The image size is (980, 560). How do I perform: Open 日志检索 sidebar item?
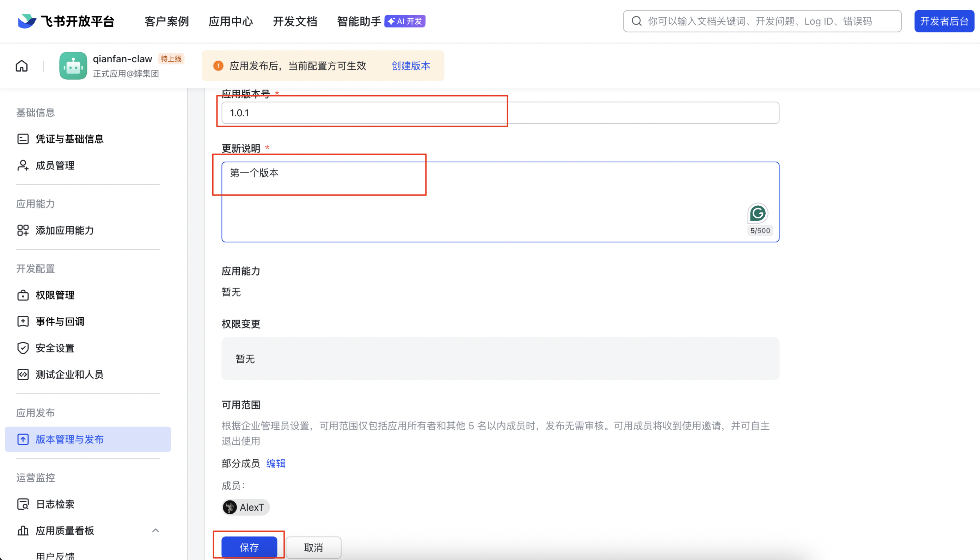point(55,504)
